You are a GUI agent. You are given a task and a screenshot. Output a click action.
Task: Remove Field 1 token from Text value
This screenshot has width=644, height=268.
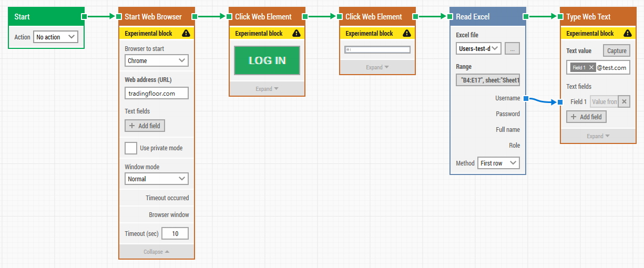[x=591, y=67]
